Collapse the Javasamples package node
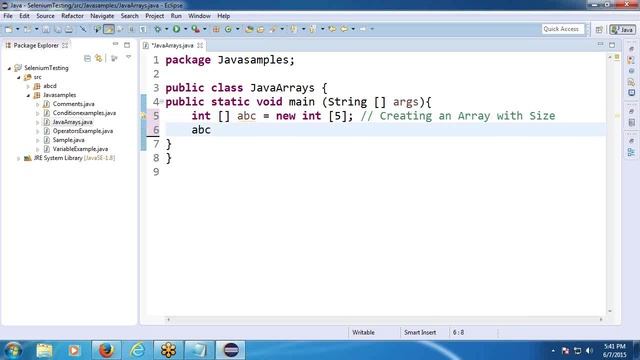The width and height of the screenshot is (640, 360). [x=28, y=95]
